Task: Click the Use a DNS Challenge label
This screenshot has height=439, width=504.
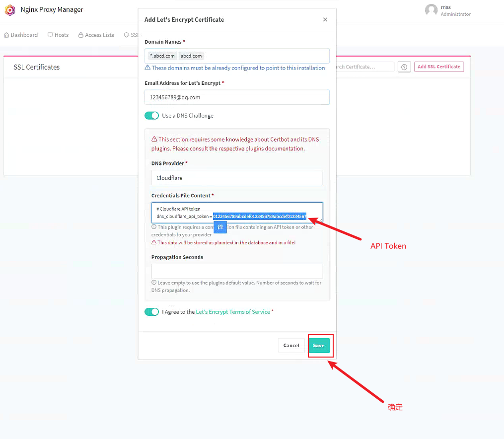Action: (x=188, y=116)
